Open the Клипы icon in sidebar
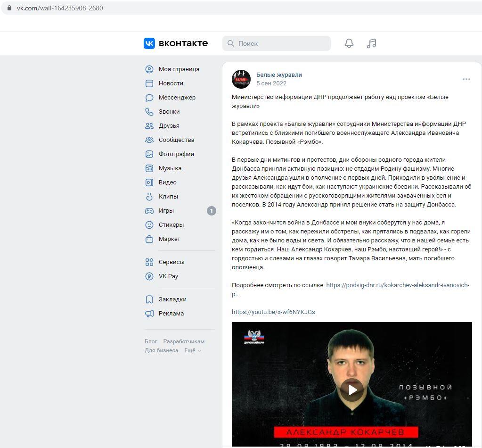 (x=149, y=197)
